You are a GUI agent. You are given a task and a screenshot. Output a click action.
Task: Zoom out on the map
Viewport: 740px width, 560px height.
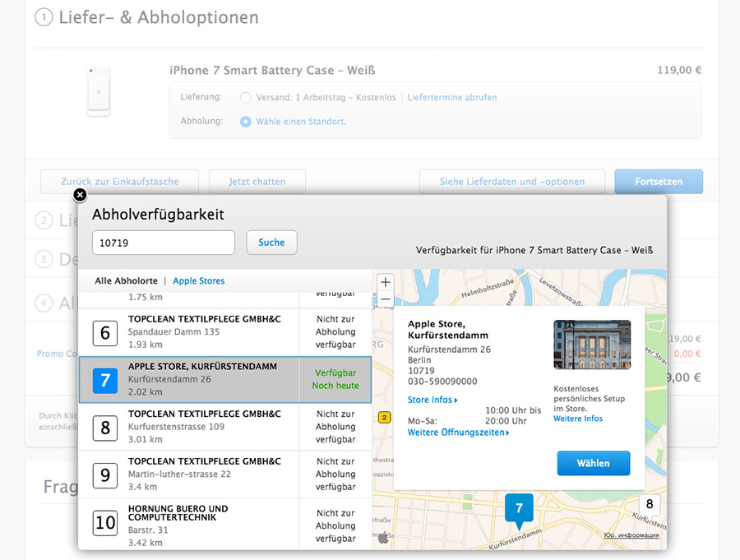tap(386, 299)
